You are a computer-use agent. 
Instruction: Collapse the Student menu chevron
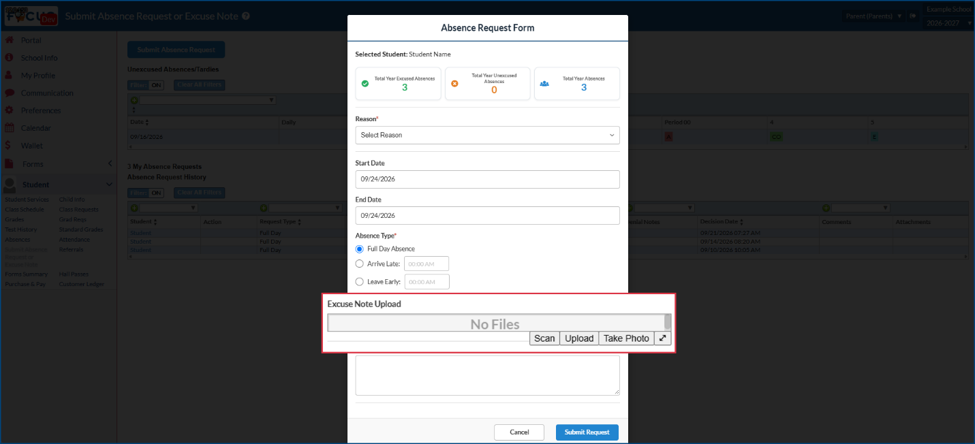tap(109, 185)
